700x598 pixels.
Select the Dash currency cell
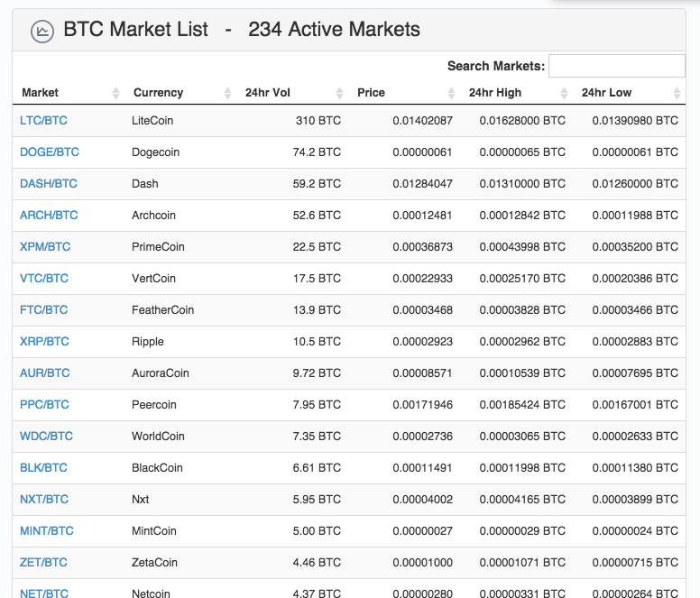[144, 183]
